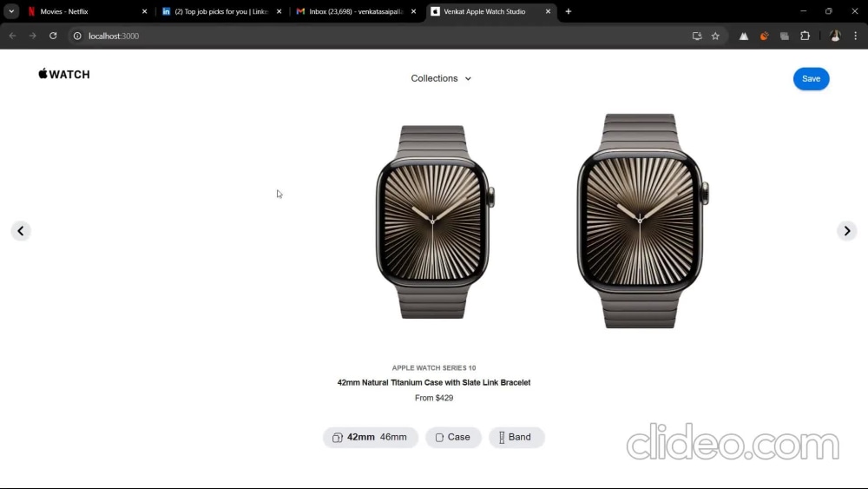Screen dimensions: 868x489
Task: Open the Collections dropdown
Action: point(441,79)
